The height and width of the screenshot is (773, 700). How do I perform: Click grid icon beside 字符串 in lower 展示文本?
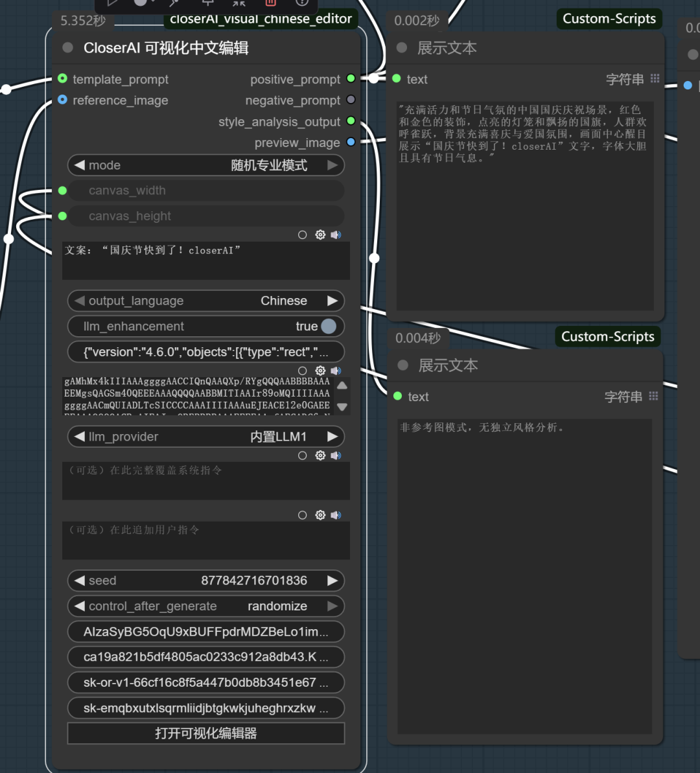coord(653,396)
